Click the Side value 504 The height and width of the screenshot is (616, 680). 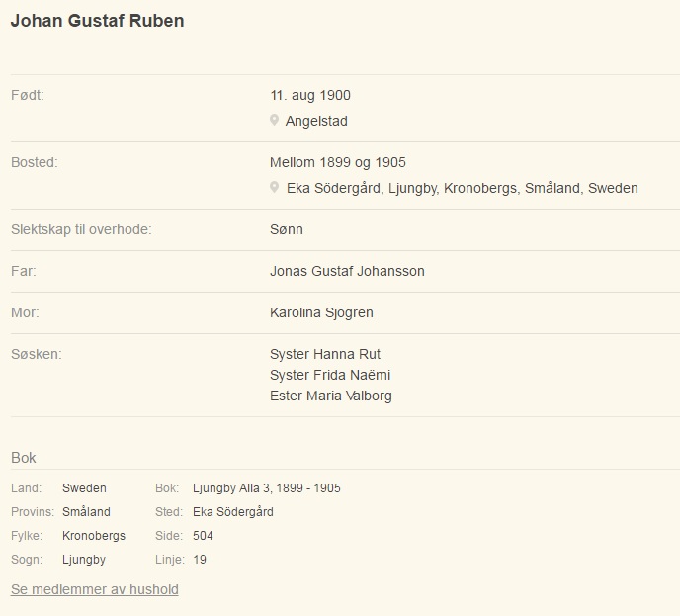[203, 535]
